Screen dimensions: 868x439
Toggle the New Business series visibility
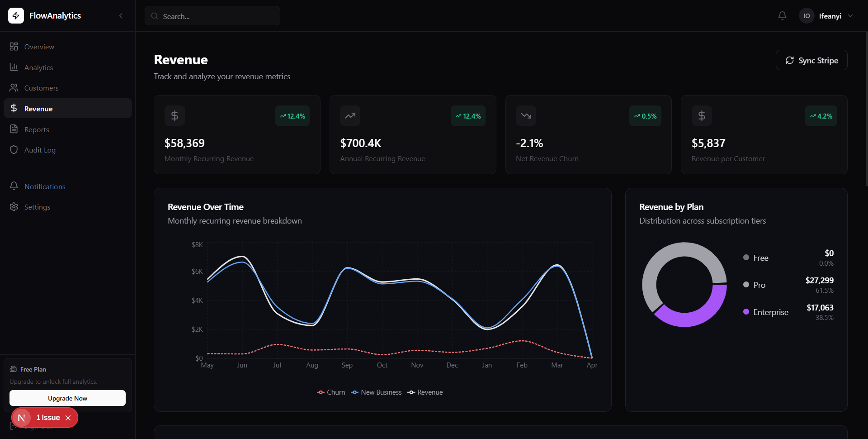376,392
